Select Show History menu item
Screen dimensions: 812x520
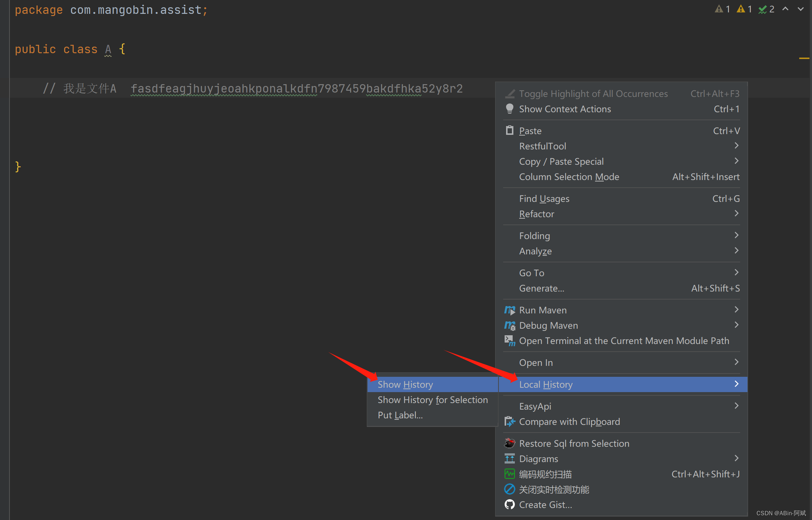click(406, 384)
